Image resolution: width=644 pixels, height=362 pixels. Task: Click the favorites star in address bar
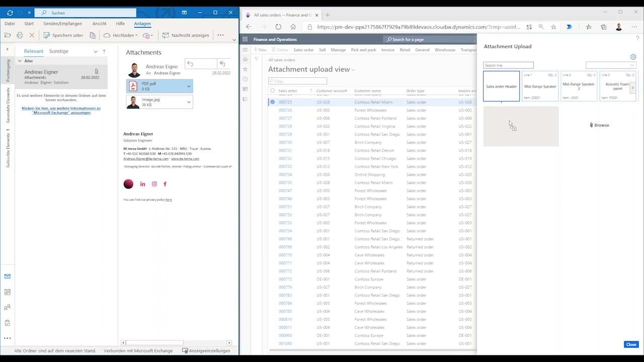pos(553,27)
